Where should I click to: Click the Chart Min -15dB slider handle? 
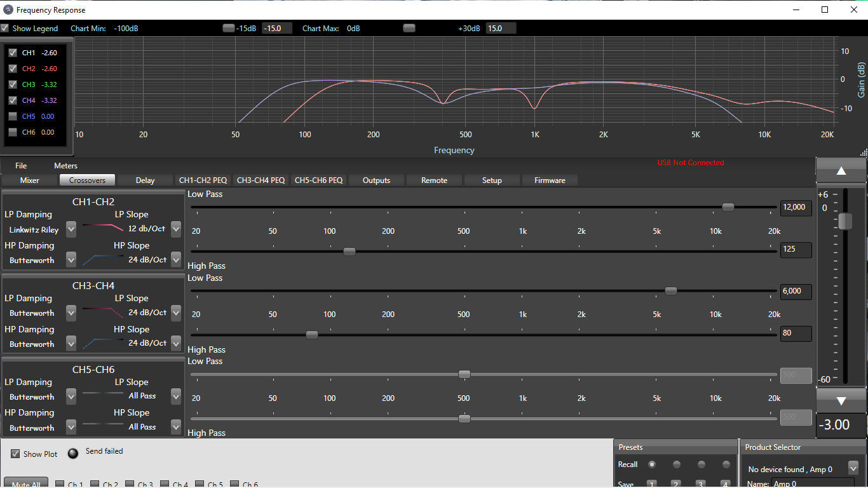pyautogui.click(x=228, y=28)
